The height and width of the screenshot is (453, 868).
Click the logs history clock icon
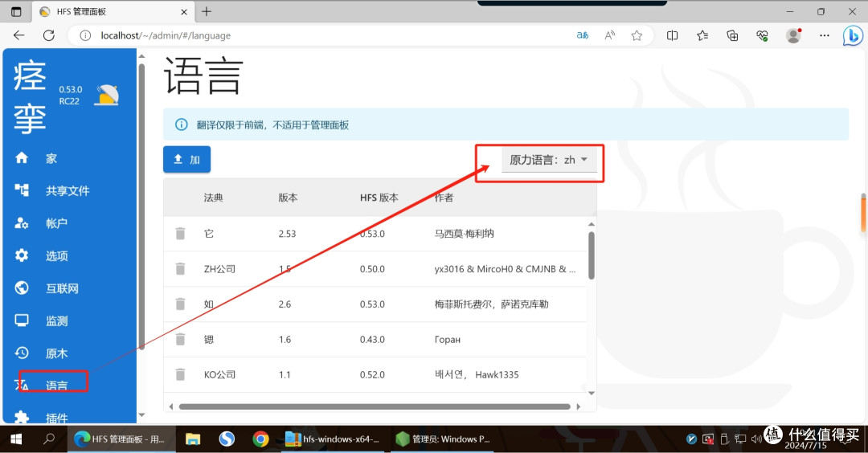click(22, 353)
